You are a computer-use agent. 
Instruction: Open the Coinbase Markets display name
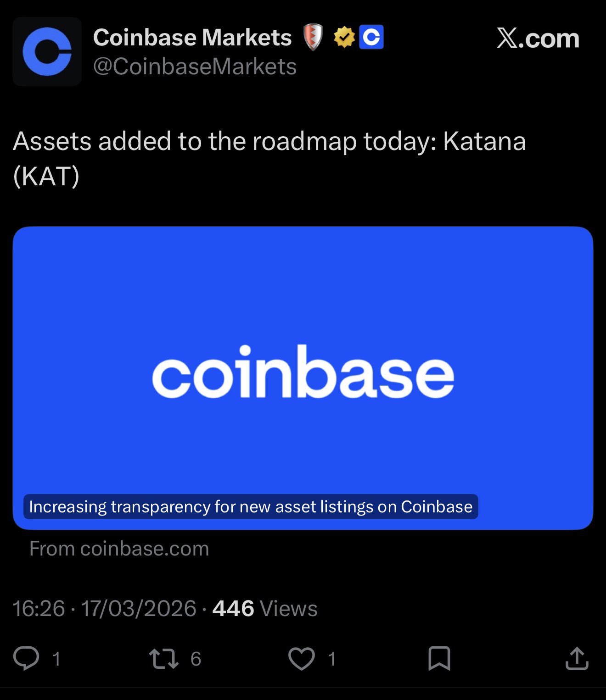pos(192,38)
